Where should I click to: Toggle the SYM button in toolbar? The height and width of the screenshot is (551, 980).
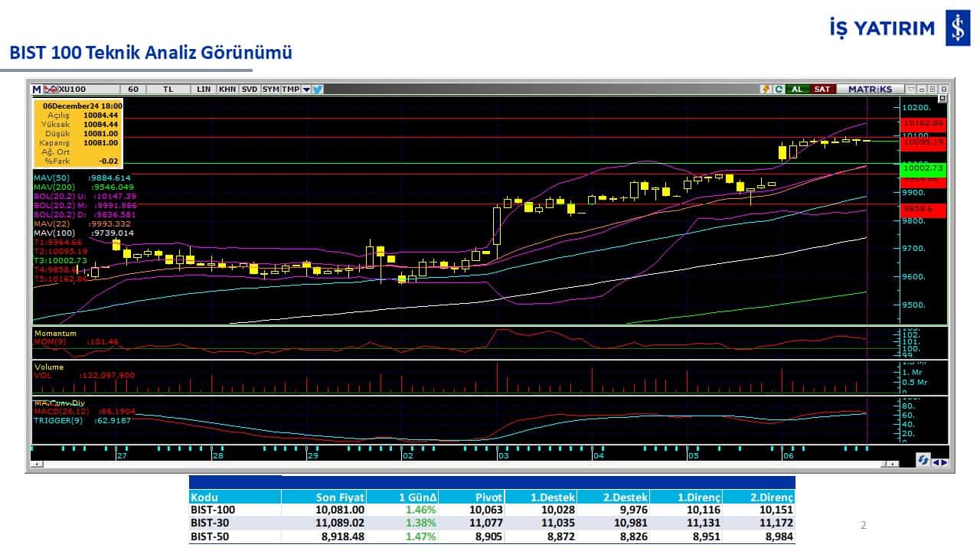point(270,89)
